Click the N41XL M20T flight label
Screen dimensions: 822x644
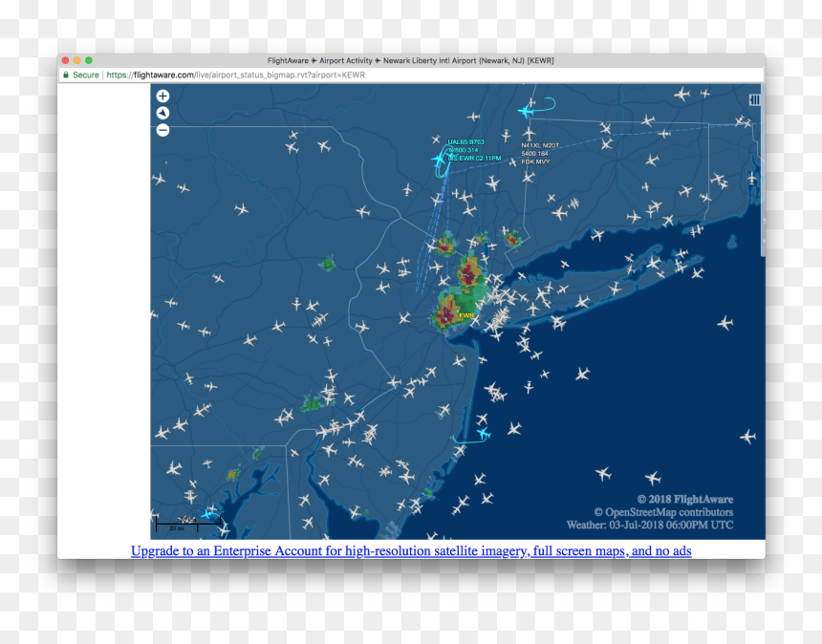pos(540,145)
